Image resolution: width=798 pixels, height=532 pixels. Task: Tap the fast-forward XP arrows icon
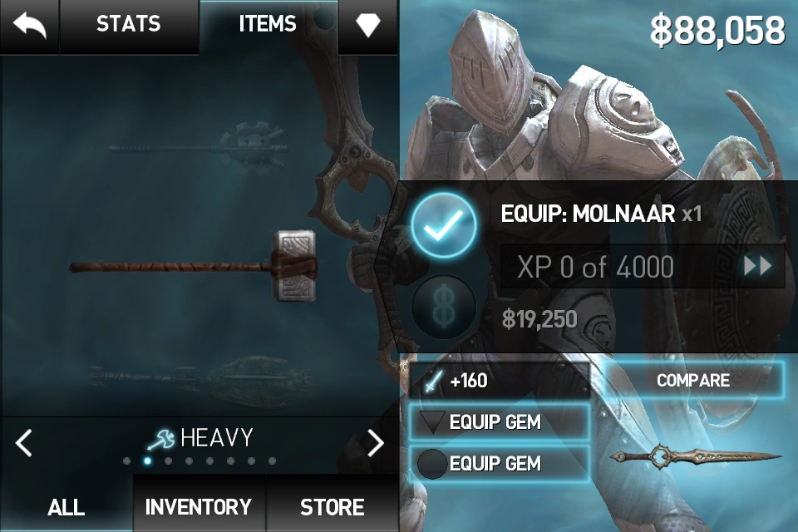point(757,266)
